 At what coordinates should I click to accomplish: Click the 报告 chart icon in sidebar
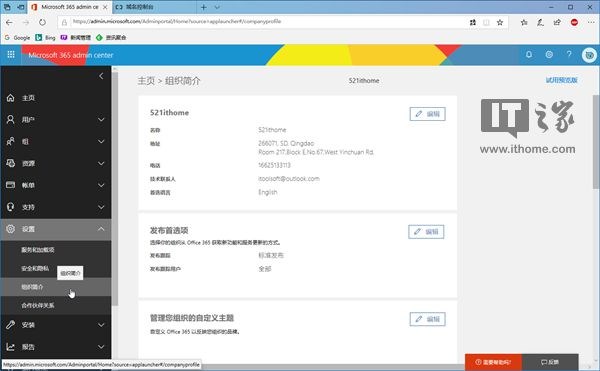coord(10,347)
